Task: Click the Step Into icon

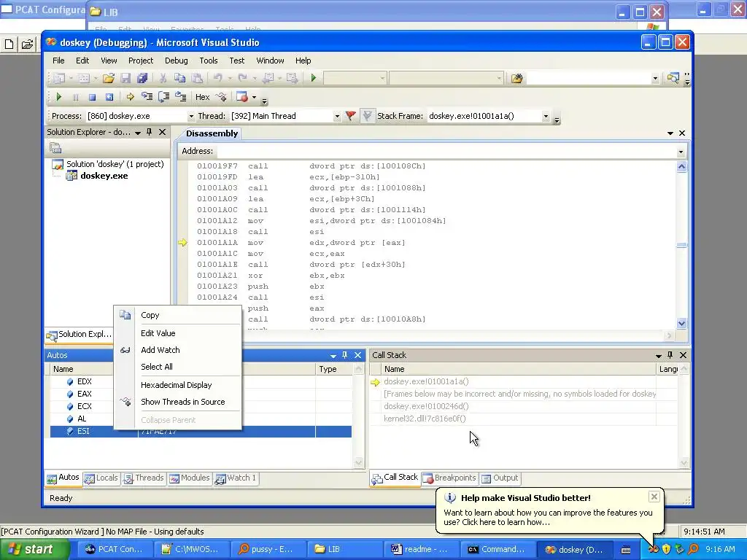Action: point(147,97)
